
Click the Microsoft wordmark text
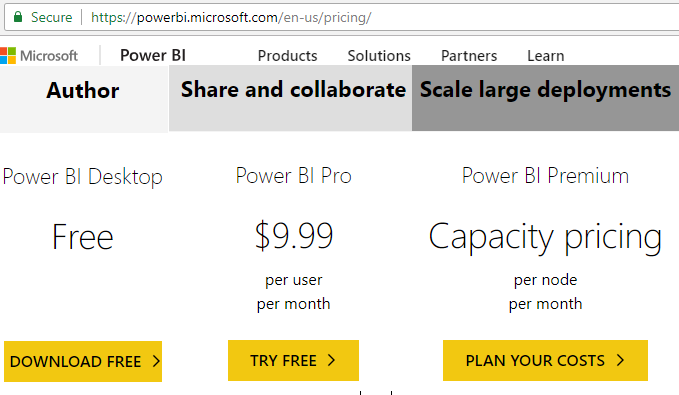[49, 56]
